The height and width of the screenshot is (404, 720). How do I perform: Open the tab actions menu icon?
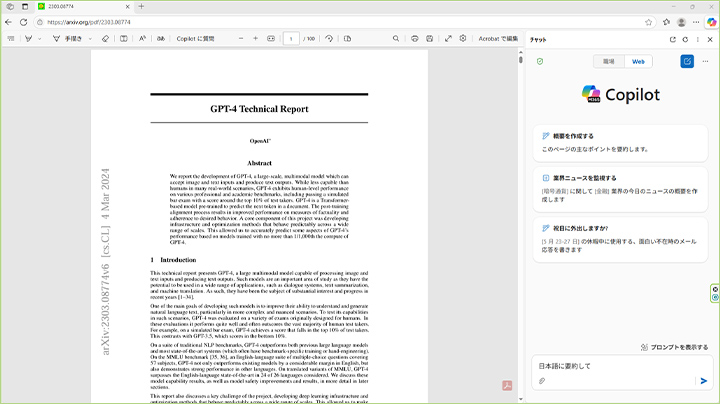point(25,6)
